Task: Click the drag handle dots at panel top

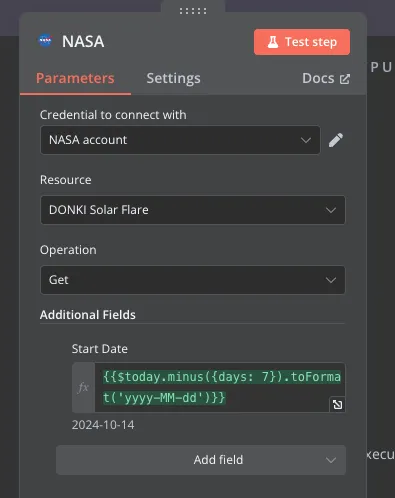Action: (x=193, y=11)
